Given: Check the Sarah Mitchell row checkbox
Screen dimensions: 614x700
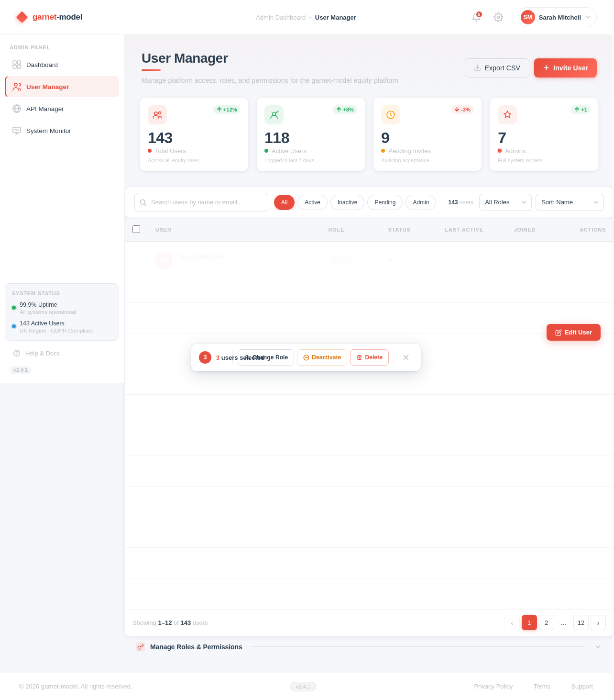Looking at the screenshot, I should (136, 260).
